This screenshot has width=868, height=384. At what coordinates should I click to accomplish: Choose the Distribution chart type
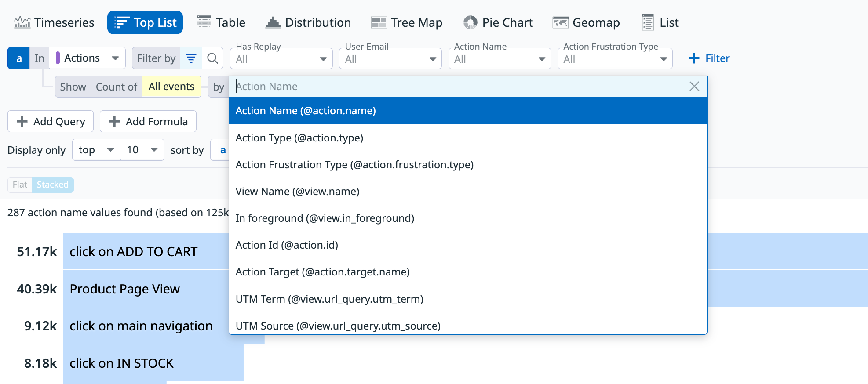(308, 22)
